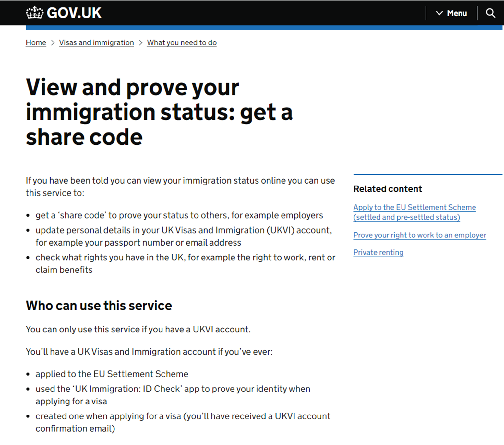Viewport: 504px width, 445px height.
Task: Open the search magnifier icon
Action: point(490,13)
